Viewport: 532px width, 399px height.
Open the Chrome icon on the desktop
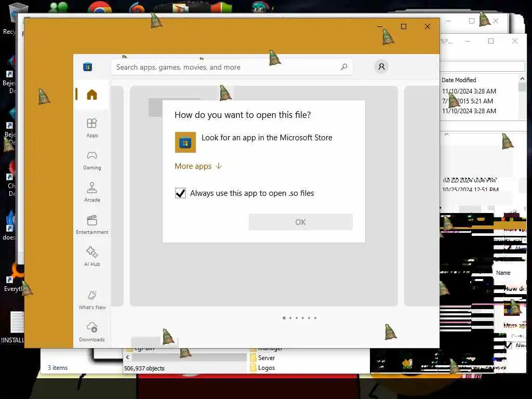99,7
